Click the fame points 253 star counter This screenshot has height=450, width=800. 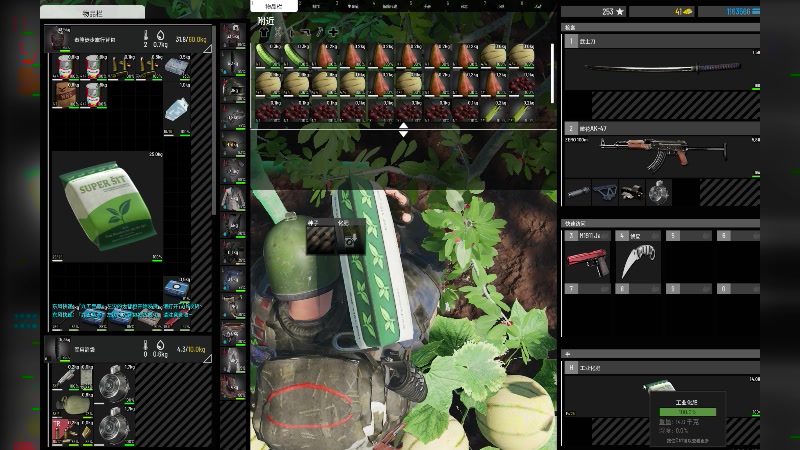(x=593, y=12)
